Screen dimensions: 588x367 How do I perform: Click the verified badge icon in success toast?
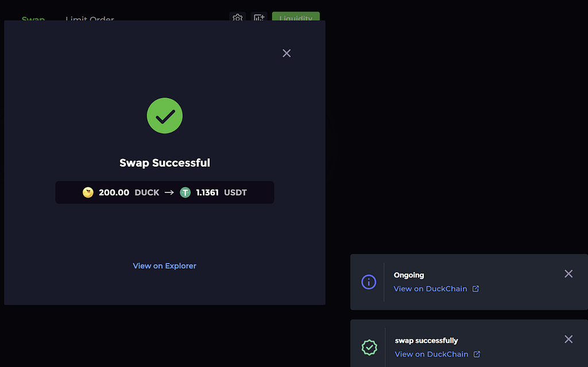click(x=369, y=347)
